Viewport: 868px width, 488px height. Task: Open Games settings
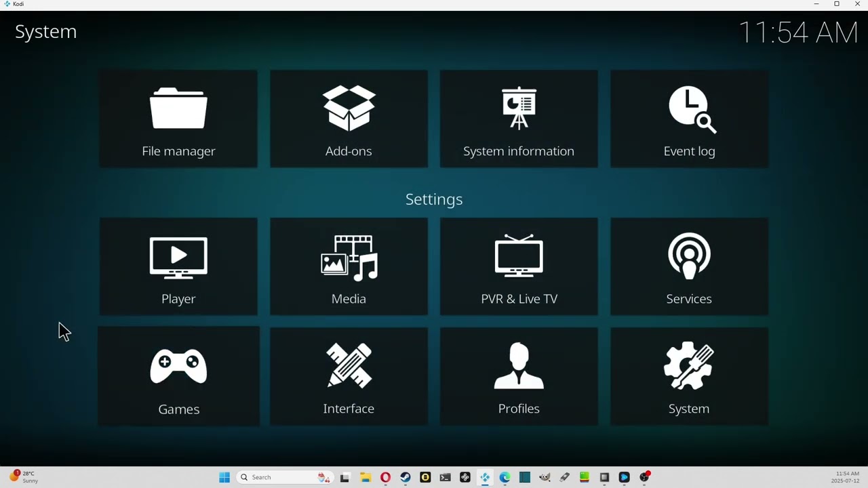[178, 376]
